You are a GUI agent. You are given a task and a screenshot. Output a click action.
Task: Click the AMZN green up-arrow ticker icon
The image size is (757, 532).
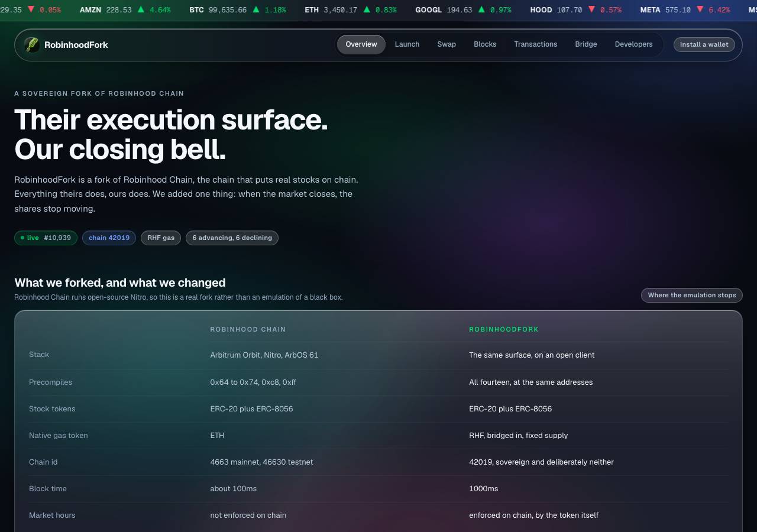pyautogui.click(x=141, y=9)
